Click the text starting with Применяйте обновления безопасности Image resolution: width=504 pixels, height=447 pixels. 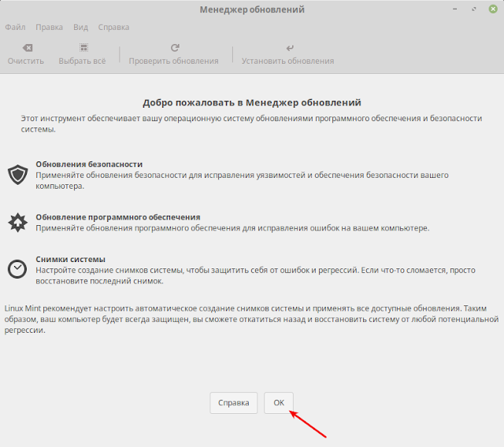(242, 180)
